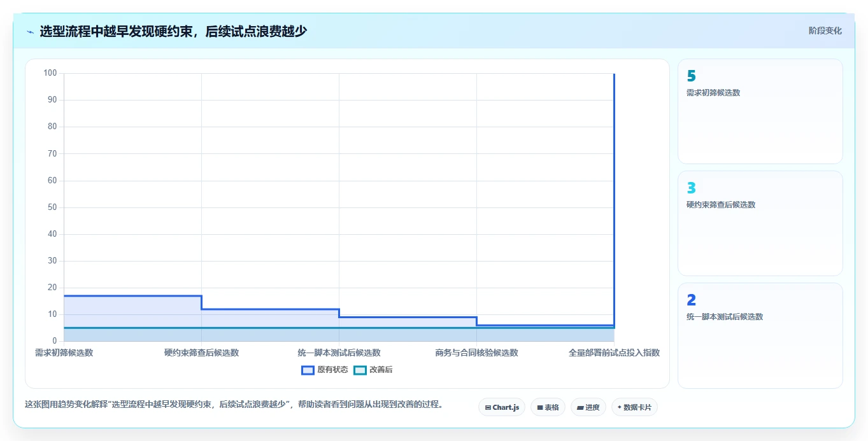Click the 进度 tag button
Viewport: 868px width, 441px height.
pos(588,407)
